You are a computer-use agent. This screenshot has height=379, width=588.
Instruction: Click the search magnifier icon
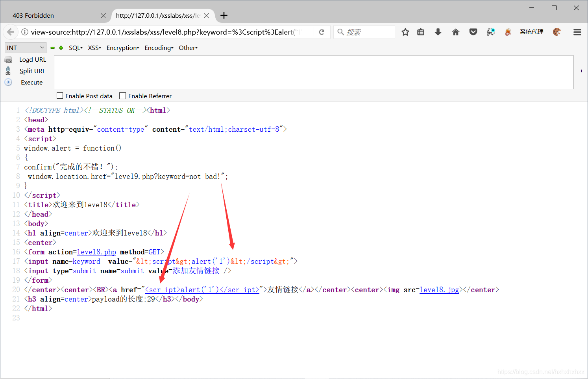click(341, 32)
